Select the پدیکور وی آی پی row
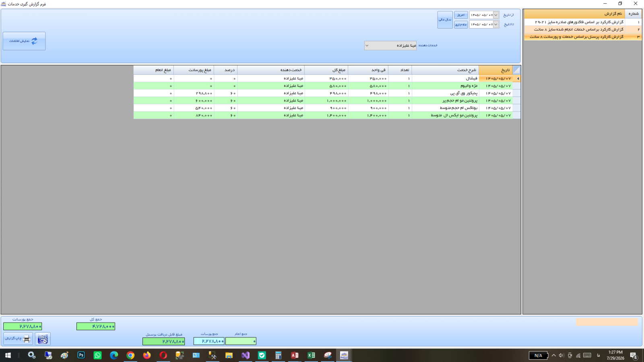Viewport: 644px width, 362px height. point(327,93)
